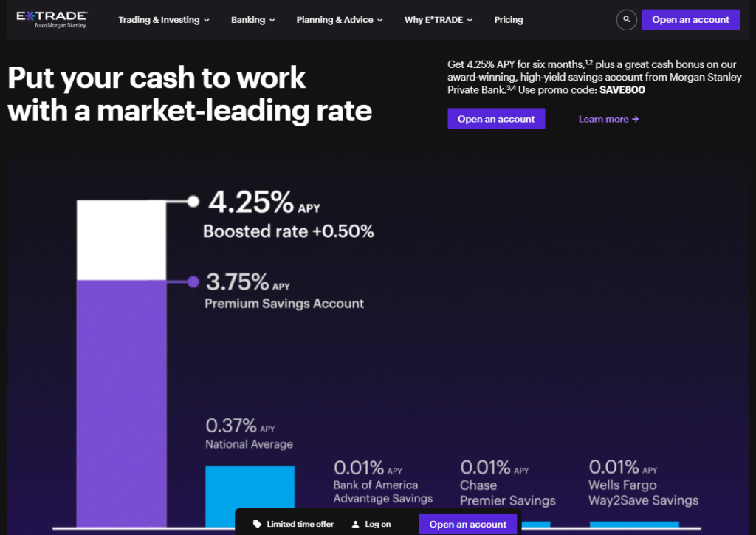Image resolution: width=756 pixels, height=535 pixels.
Task: Click the Chase Premier Savings label
Action: pos(508,493)
